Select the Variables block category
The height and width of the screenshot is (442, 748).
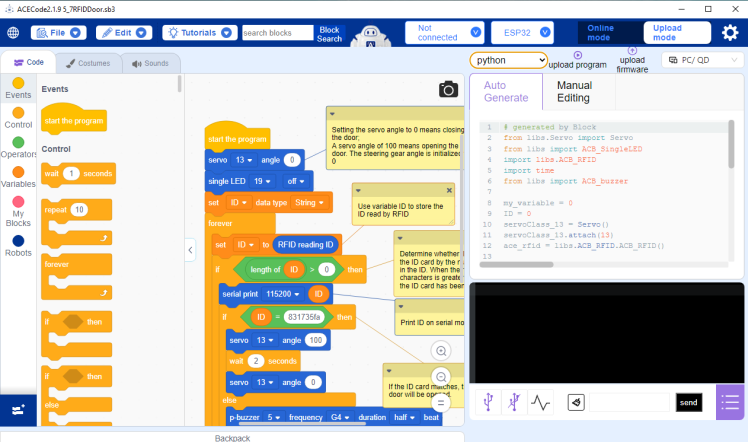tap(18, 177)
